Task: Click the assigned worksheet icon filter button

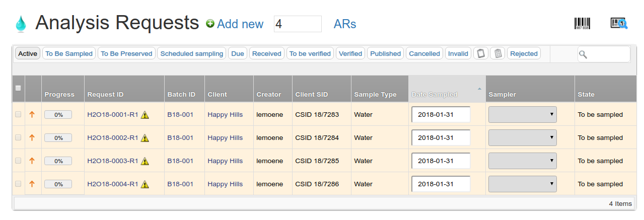Action: (497, 53)
